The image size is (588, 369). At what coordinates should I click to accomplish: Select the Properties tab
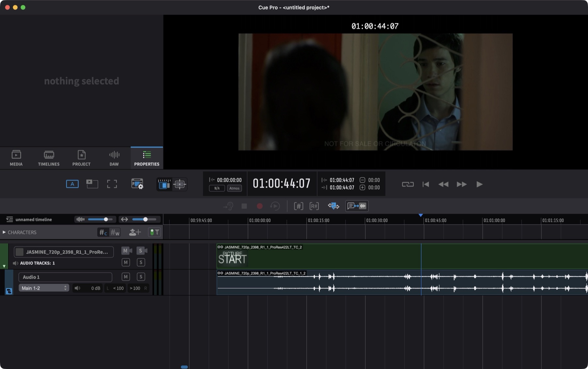[147, 158]
